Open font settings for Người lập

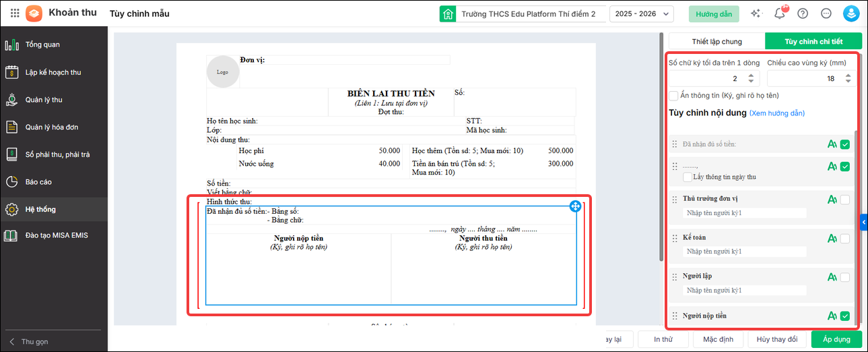click(832, 277)
